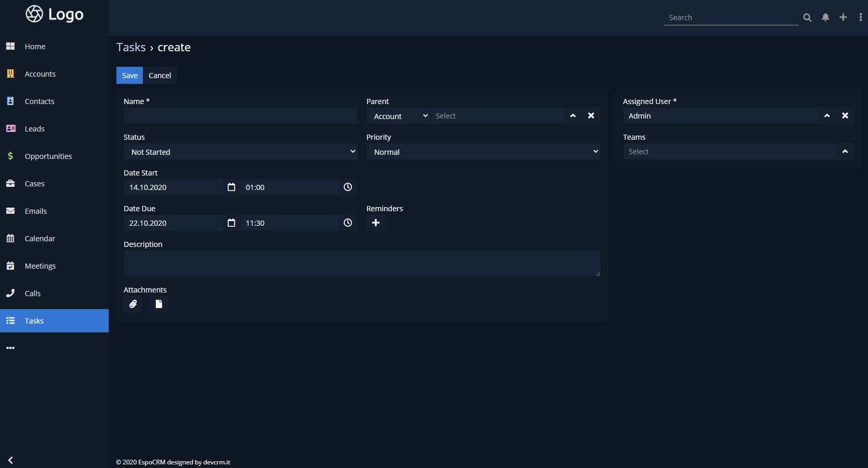Open Emails in sidebar
The height and width of the screenshot is (468, 868).
tap(54, 211)
